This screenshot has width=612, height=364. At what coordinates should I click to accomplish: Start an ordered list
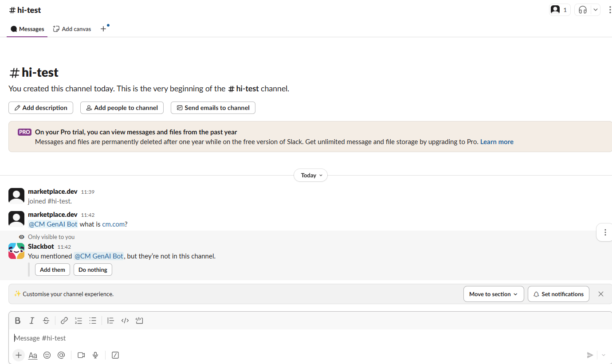tap(78, 321)
